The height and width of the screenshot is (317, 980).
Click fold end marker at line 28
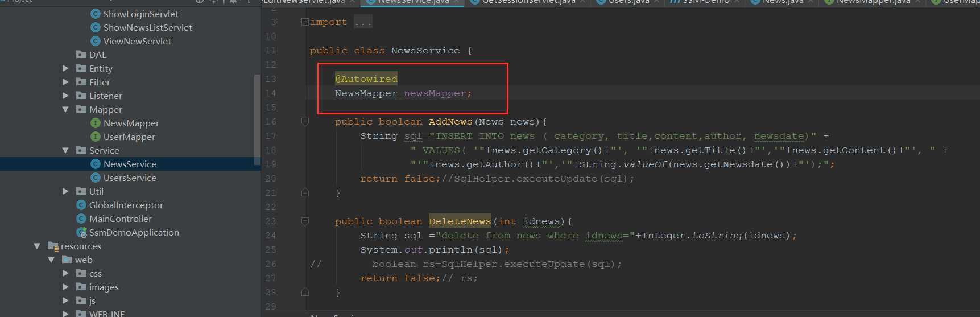(305, 293)
